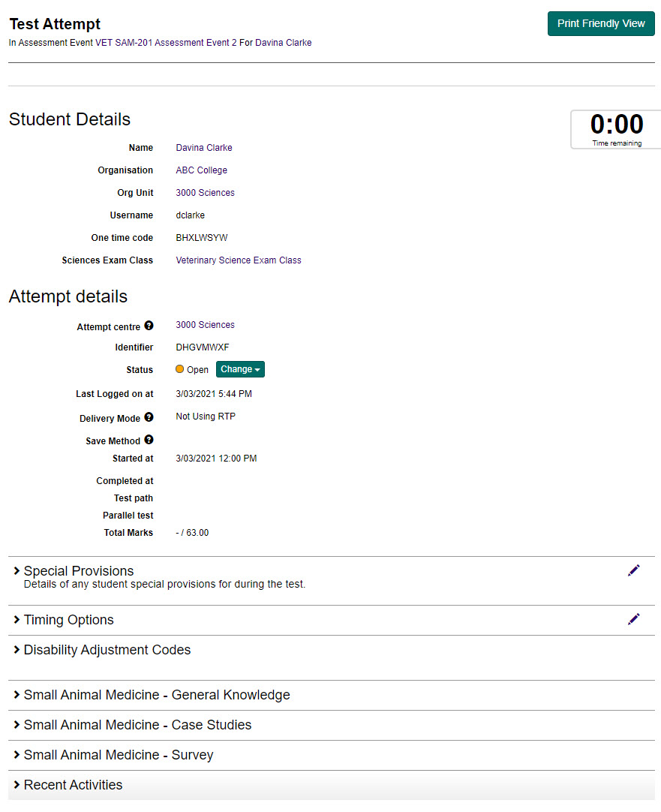The height and width of the screenshot is (812, 661).
Task: Click the Special Provisions edit pencil icon
Action: (634, 570)
